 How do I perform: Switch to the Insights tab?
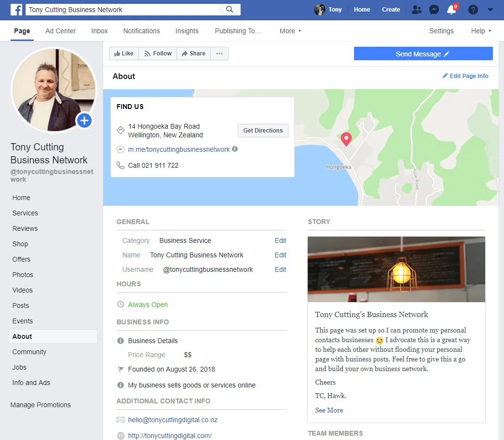pyautogui.click(x=187, y=31)
